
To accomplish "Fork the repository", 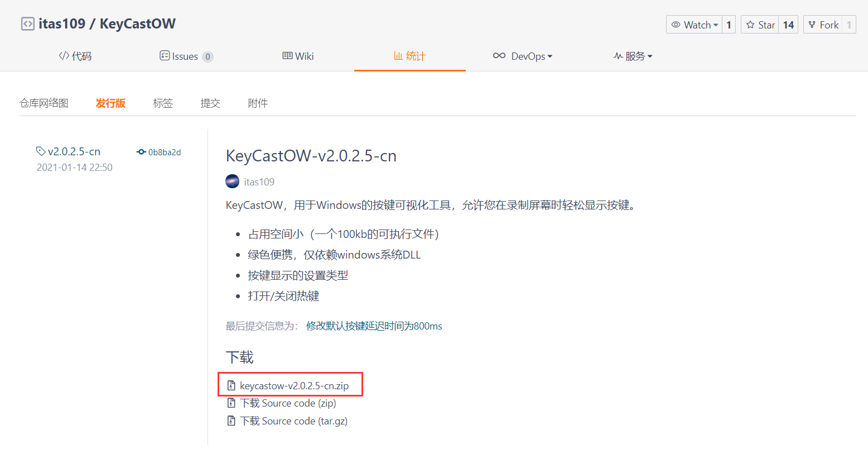I will pos(823,25).
